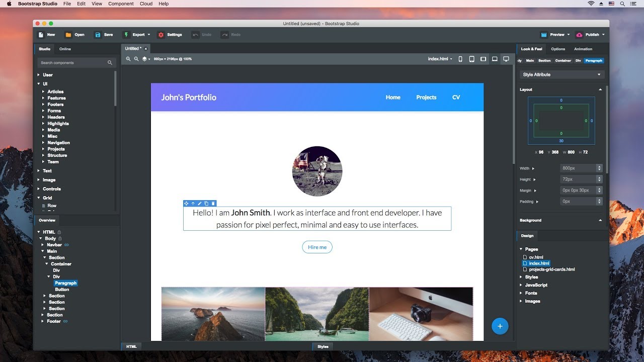Expand the Navbar node in Overview

pyautogui.click(x=43, y=245)
